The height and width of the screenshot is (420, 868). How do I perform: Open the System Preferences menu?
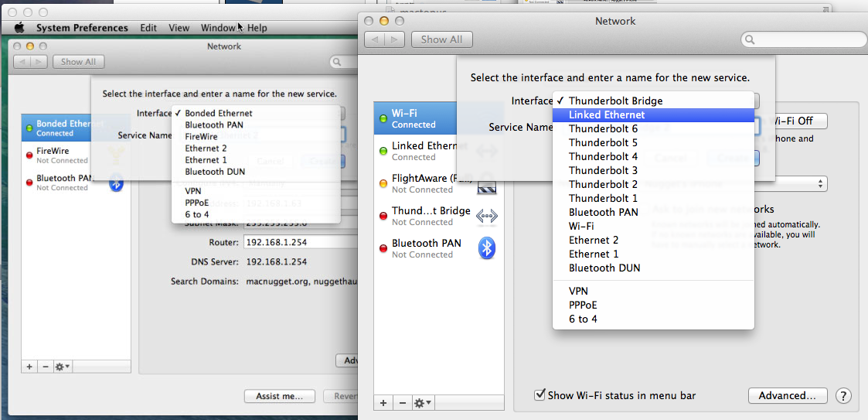click(82, 28)
